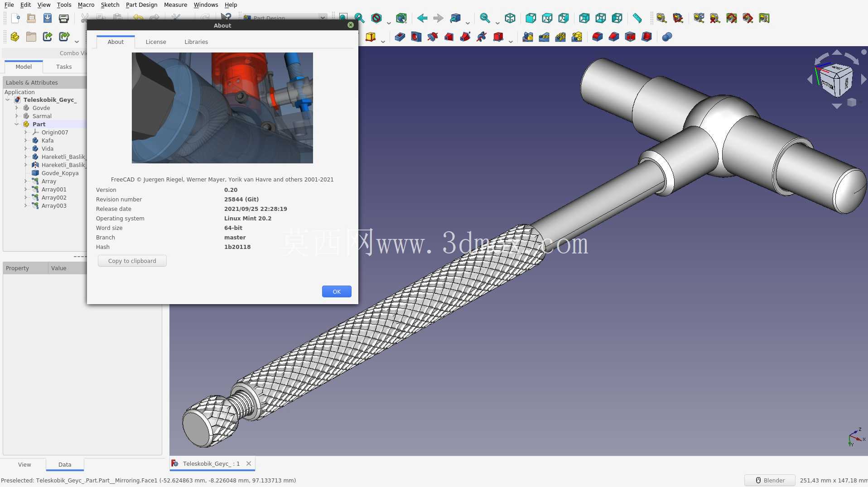
Task: Click the teal Back selection arrow
Action: coord(422,18)
